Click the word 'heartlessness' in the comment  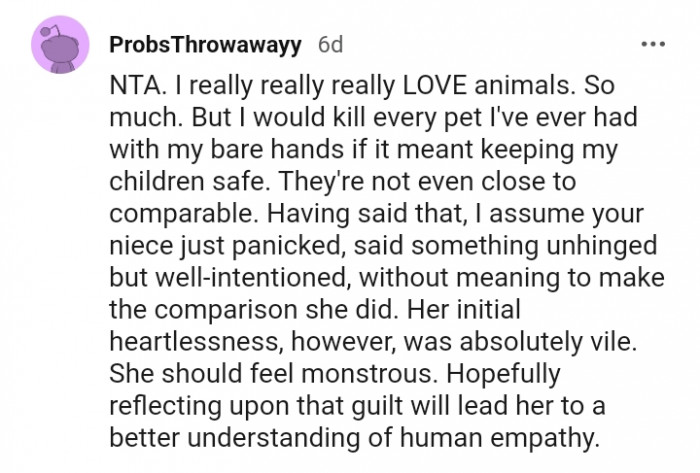pyautogui.click(x=197, y=342)
